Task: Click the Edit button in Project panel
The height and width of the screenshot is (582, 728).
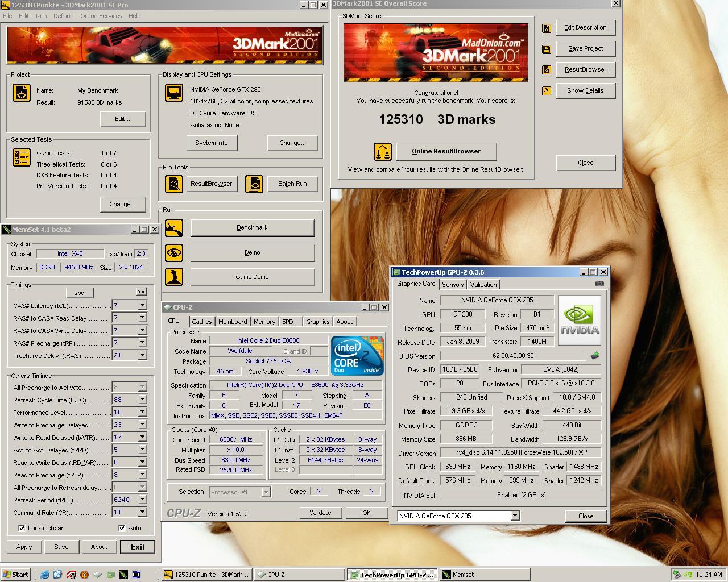Action: coord(122,119)
